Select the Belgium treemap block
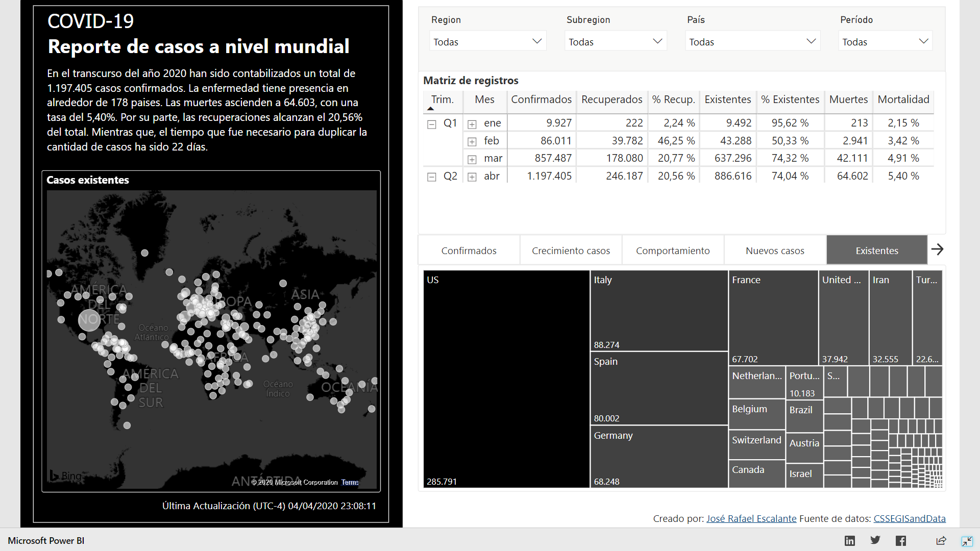980x551 pixels. (x=757, y=414)
